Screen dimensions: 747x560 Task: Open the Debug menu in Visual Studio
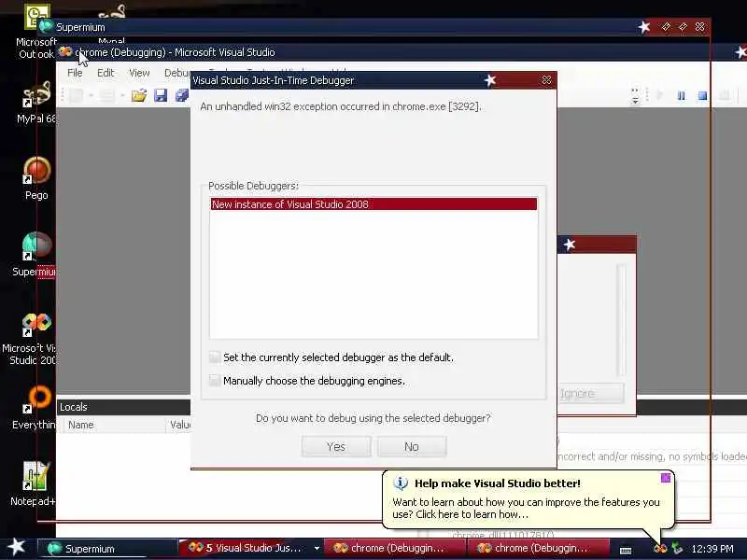tap(177, 73)
